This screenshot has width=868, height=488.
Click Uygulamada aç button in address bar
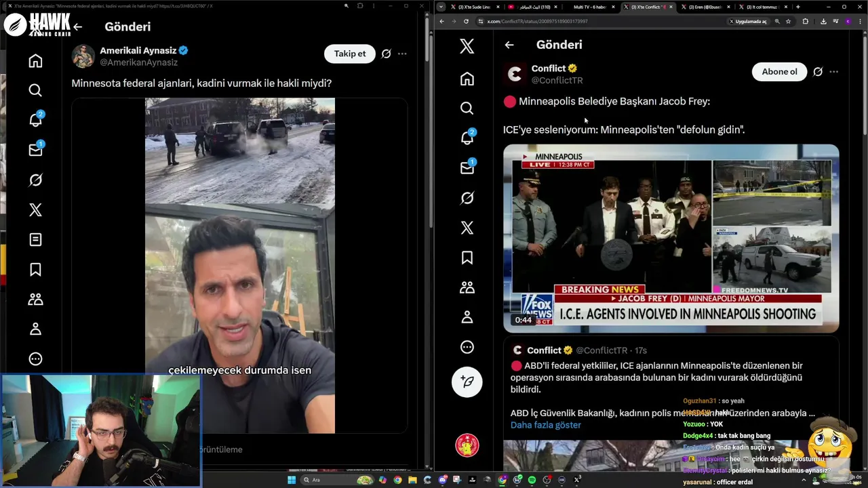749,21
